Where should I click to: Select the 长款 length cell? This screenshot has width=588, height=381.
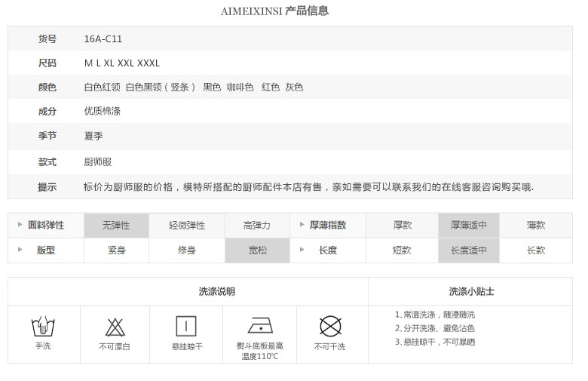click(x=536, y=250)
